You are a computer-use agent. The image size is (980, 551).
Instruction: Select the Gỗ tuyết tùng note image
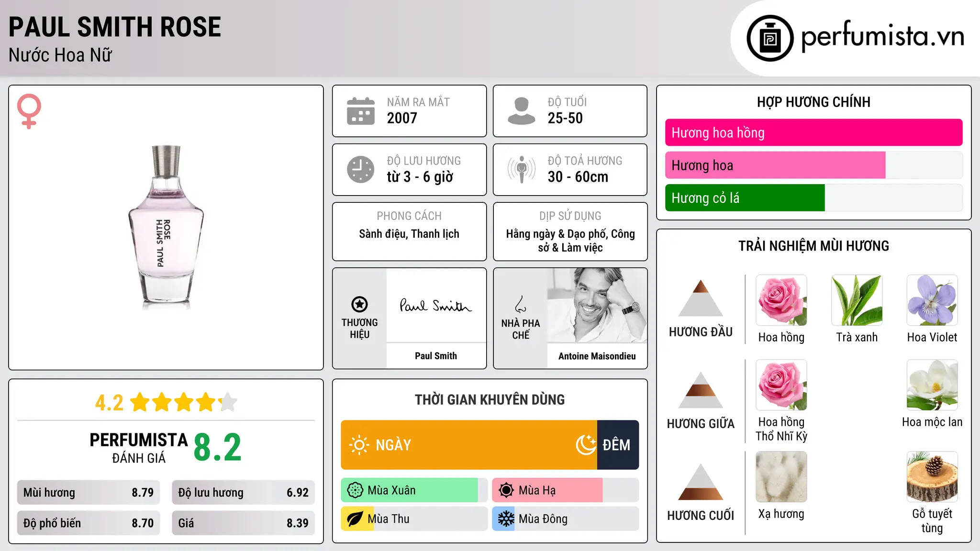(932, 477)
